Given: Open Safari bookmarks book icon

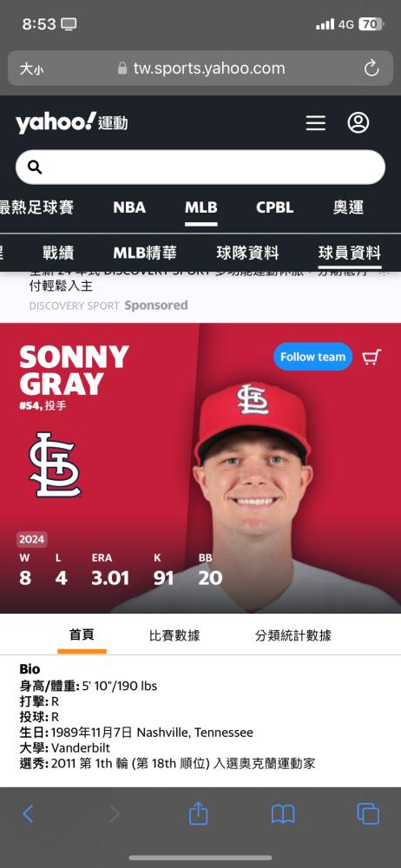Looking at the screenshot, I should pyautogui.click(x=283, y=814).
